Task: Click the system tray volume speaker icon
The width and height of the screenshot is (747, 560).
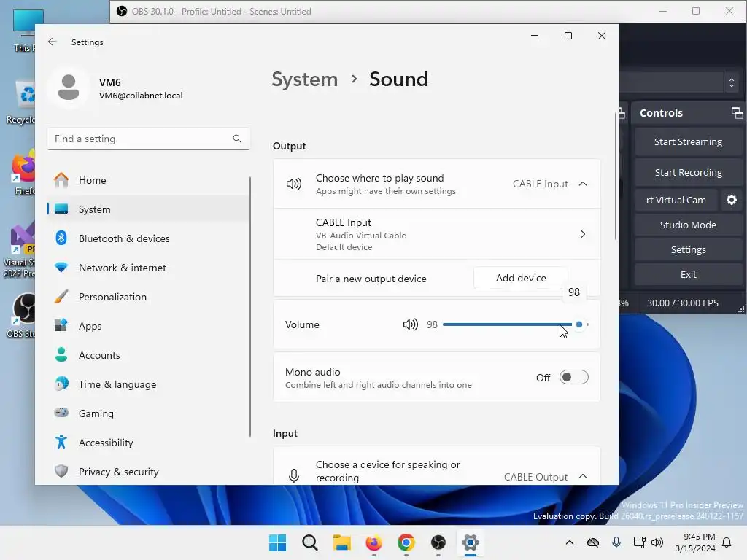Action: (x=657, y=542)
